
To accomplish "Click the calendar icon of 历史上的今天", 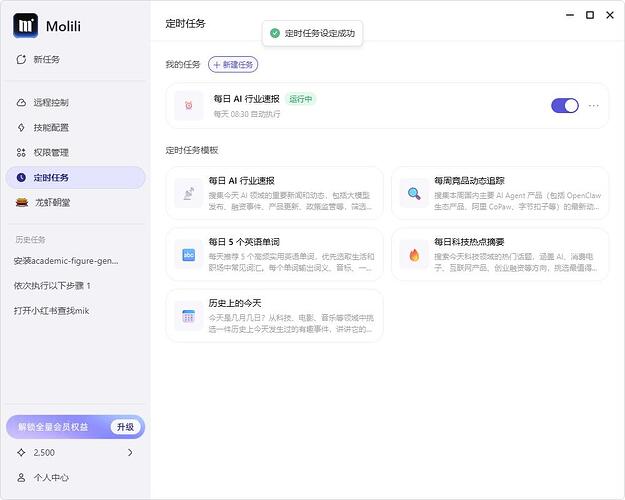I will tap(189, 316).
